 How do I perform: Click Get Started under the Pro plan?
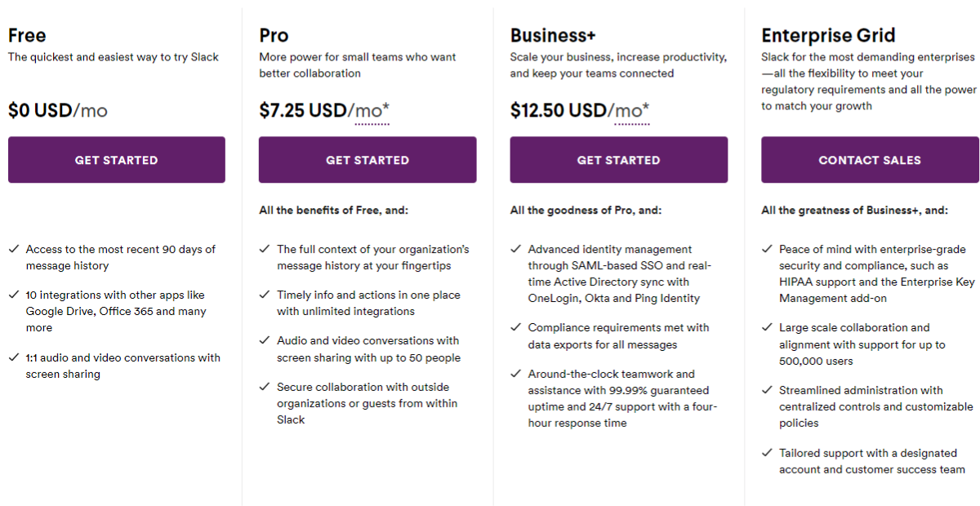point(367,160)
